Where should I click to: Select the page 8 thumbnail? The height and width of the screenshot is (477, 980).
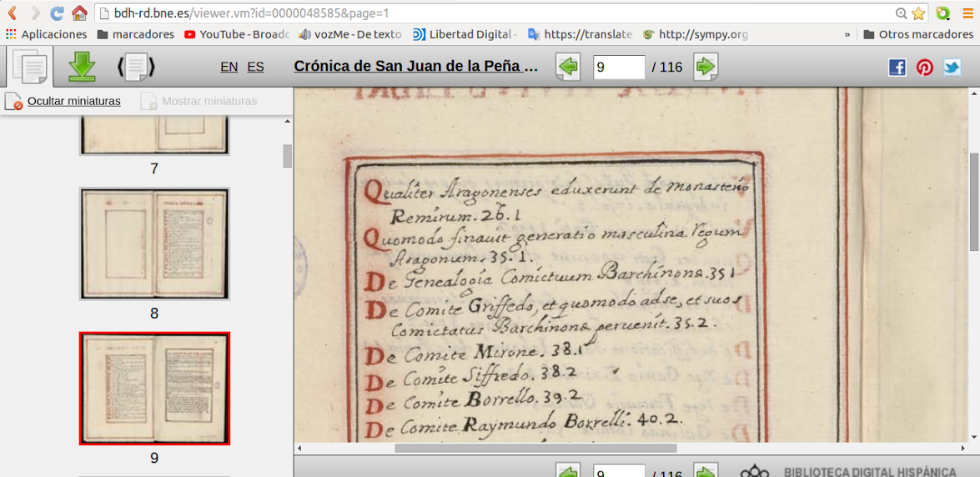pos(154,244)
